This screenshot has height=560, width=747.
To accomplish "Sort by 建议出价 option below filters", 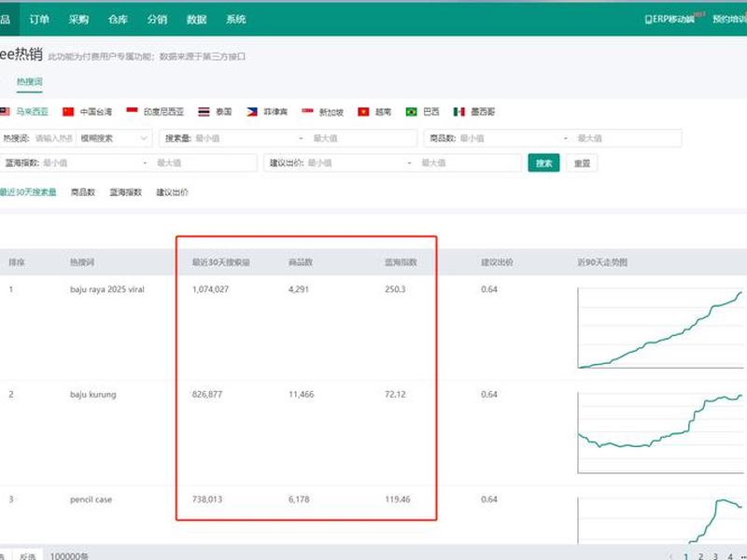I will pos(173,192).
